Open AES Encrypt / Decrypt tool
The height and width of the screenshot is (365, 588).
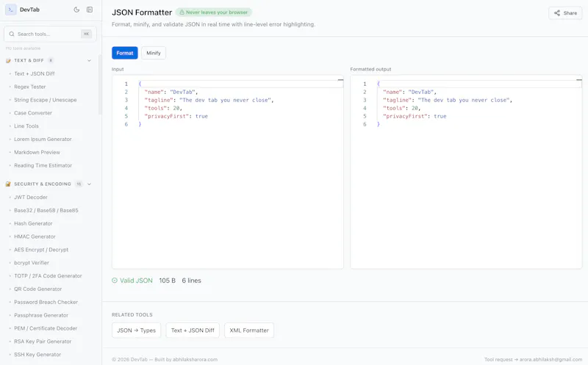pyautogui.click(x=41, y=250)
